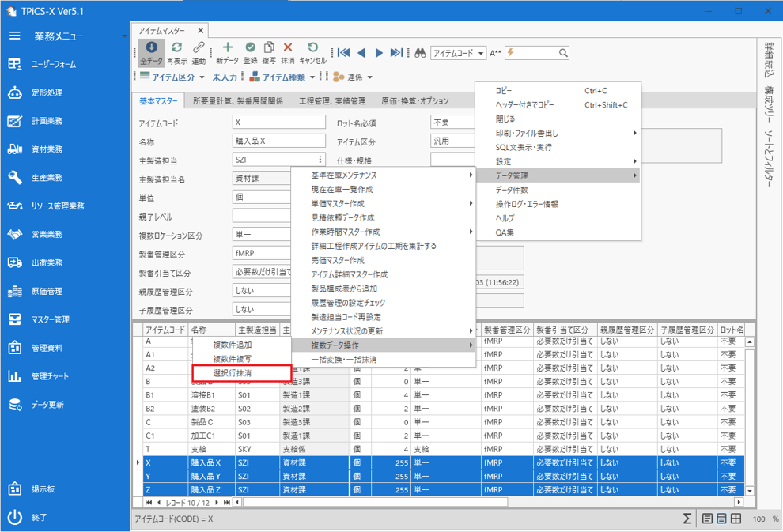Viewport: 783px width, 532px height.
Task: Click the Sigma summation icon in status bar
Action: pyautogui.click(x=687, y=519)
